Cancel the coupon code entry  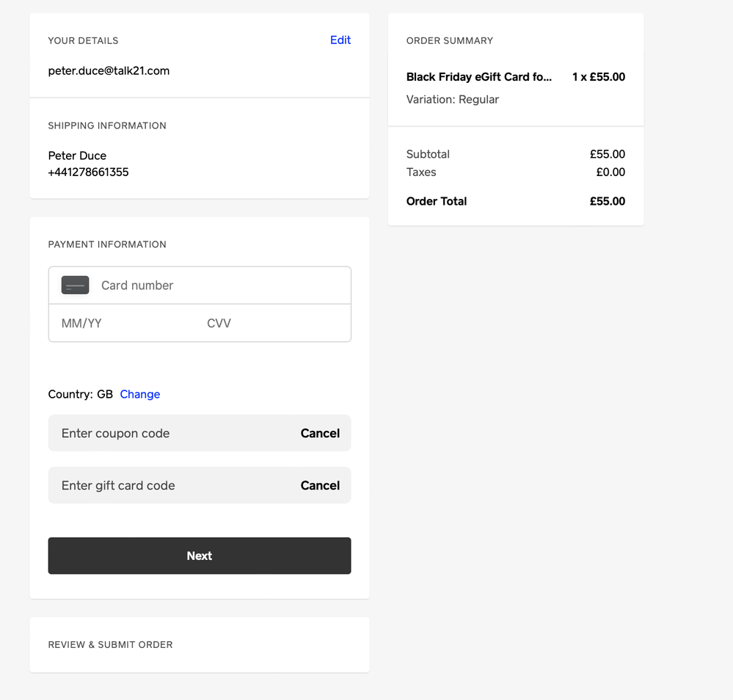pyautogui.click(x=320, y=434)
